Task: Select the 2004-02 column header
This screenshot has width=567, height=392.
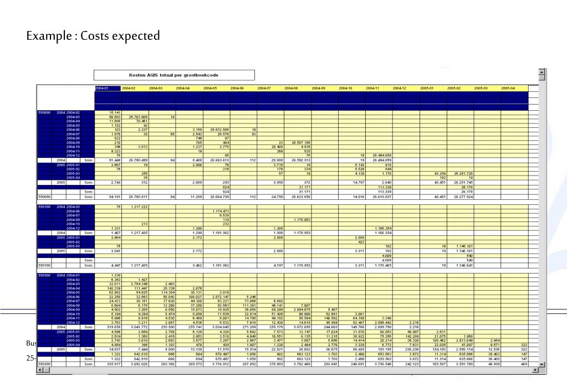Action: click(135, 88)
